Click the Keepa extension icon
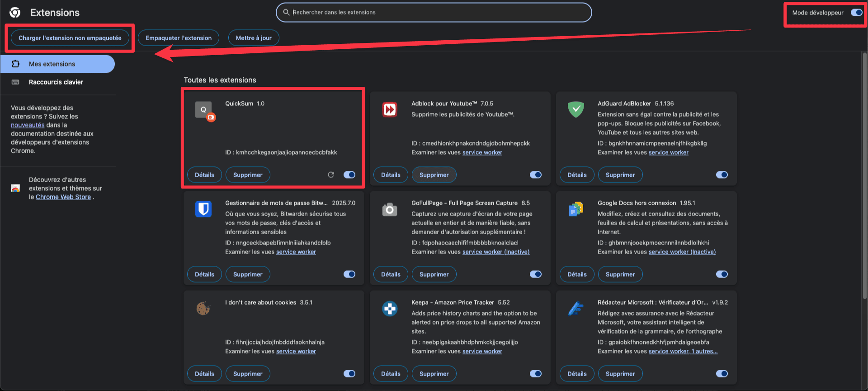The width and height of the screenshot is (868, 391). [390, 308]
